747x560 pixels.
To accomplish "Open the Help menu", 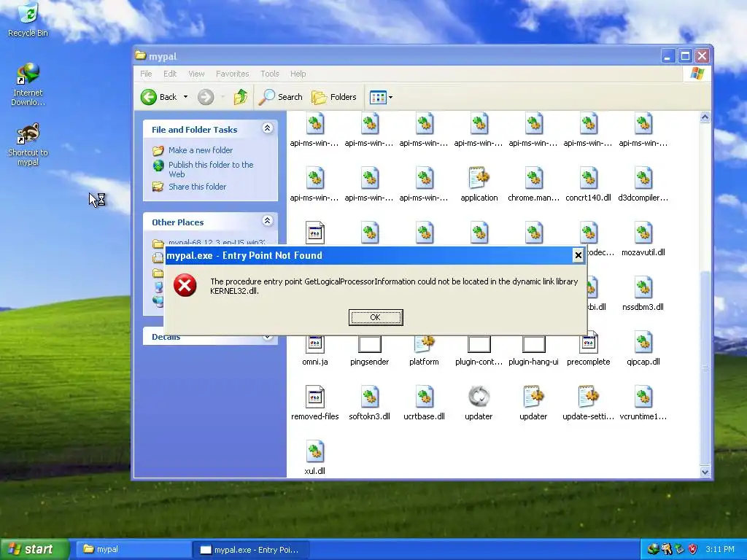I will [x=298, y=74].
